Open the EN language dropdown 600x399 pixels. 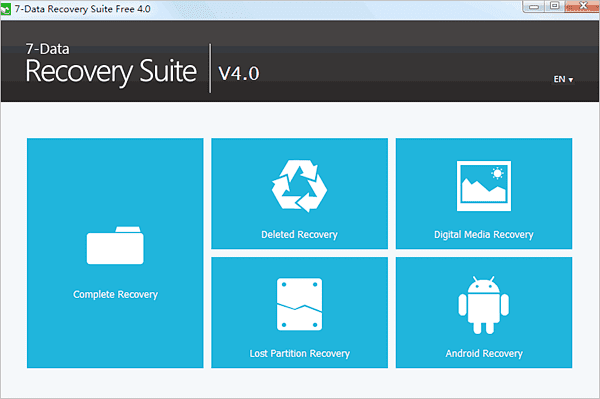pyautogui.click(x=563, y=79)
